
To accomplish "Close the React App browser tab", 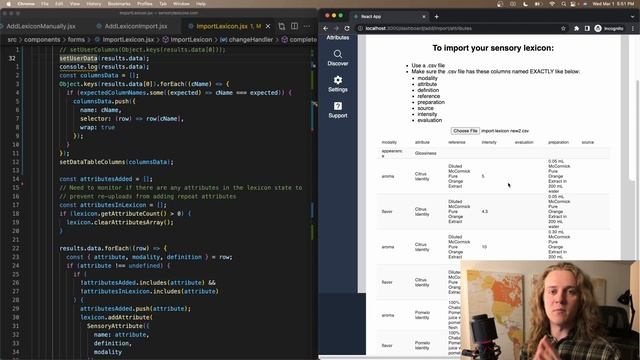I will [x=424, y=17].
